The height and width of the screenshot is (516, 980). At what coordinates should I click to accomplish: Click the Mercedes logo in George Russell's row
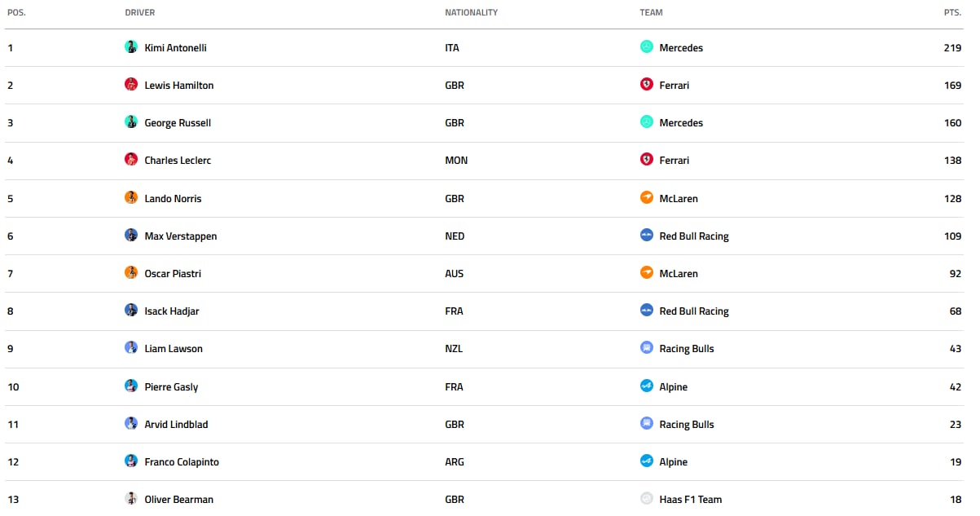pos(647,122)
